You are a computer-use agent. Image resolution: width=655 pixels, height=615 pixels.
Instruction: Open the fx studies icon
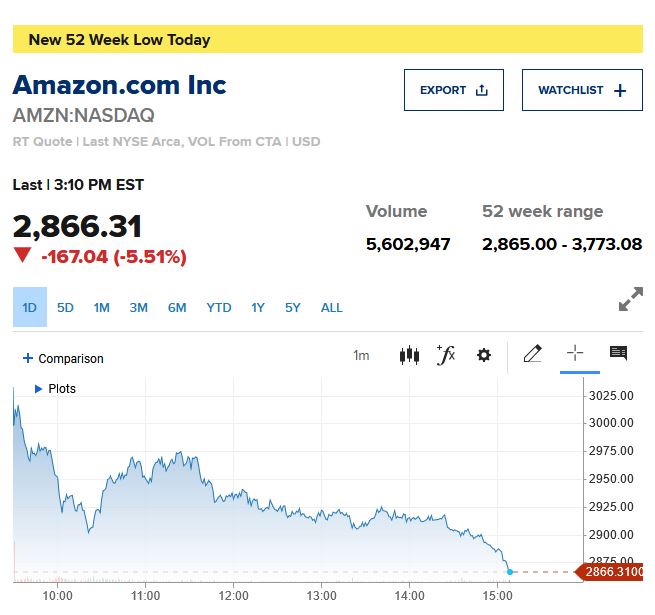click(446, 355)
